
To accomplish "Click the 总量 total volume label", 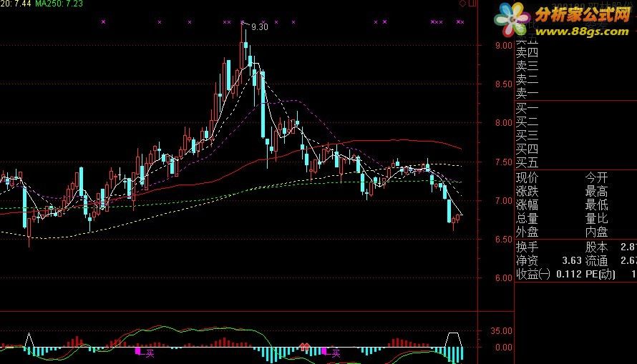I will tap(527, 219).
